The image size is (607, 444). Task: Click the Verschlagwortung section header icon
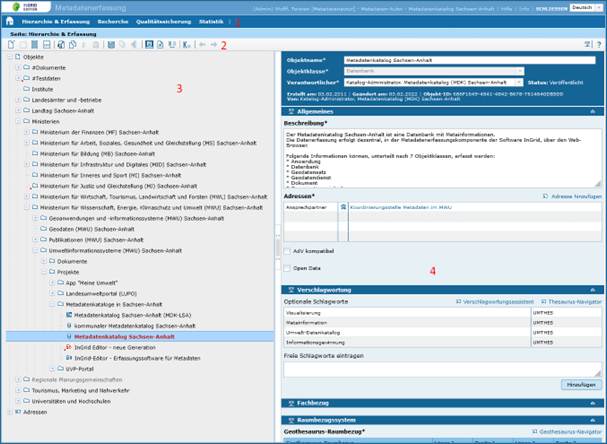(291, 290)
